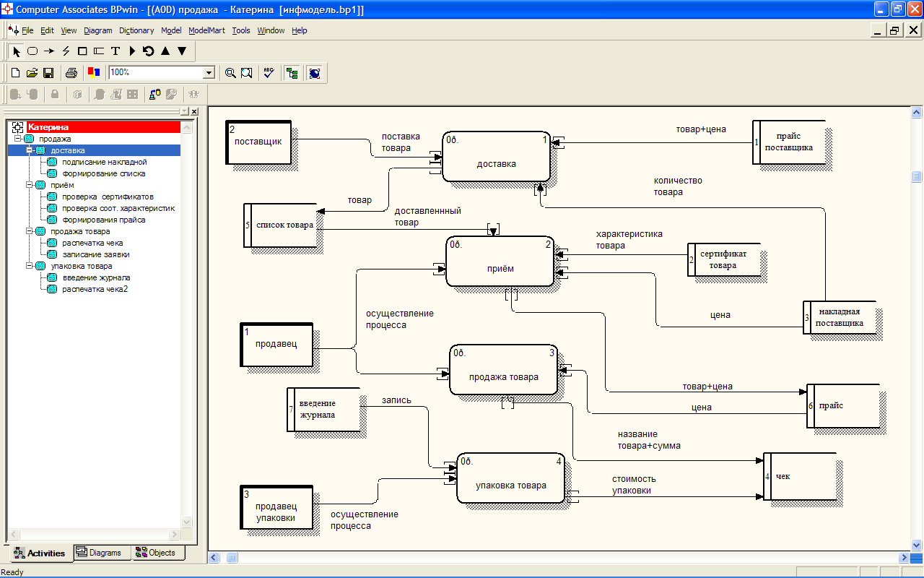Viewport: 924px width, 578px height.
Task: Open the Diagram menu
Action: pyautogui.click(x=98, y=30)
